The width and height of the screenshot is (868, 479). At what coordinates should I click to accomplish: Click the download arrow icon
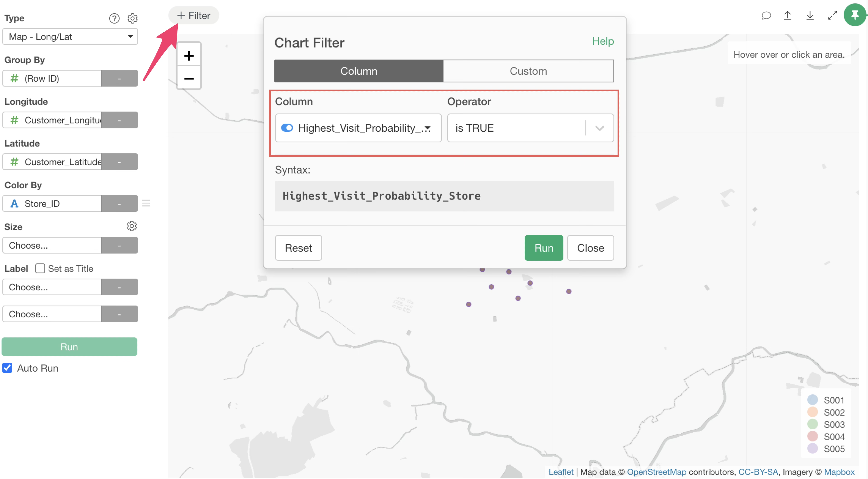[810, 16]
